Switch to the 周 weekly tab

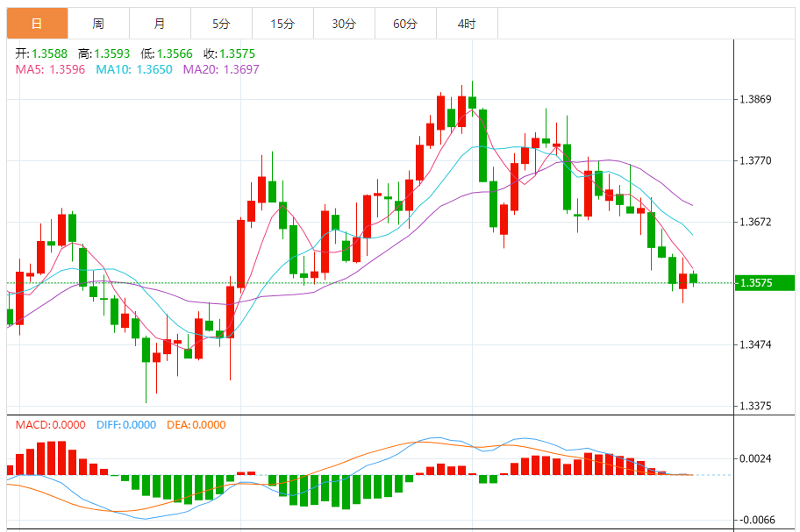click(x=98, y=24)
